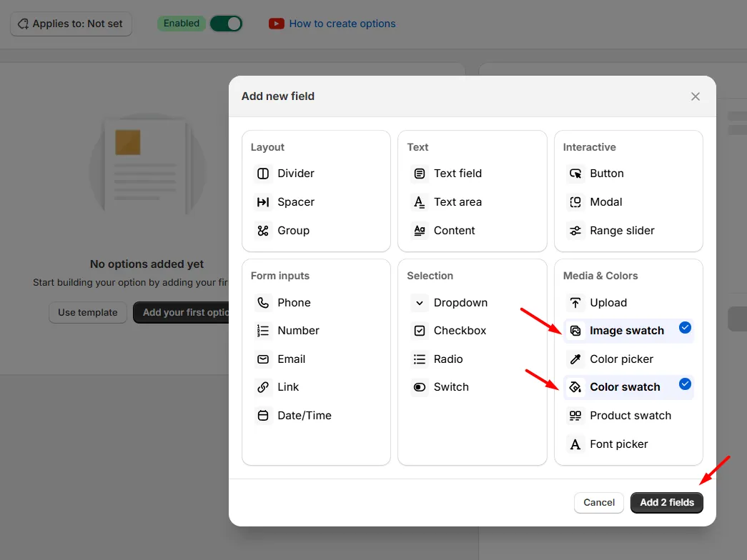Pick the Product swatch icon
Screen dimensions: 747x560
point(575,415)
